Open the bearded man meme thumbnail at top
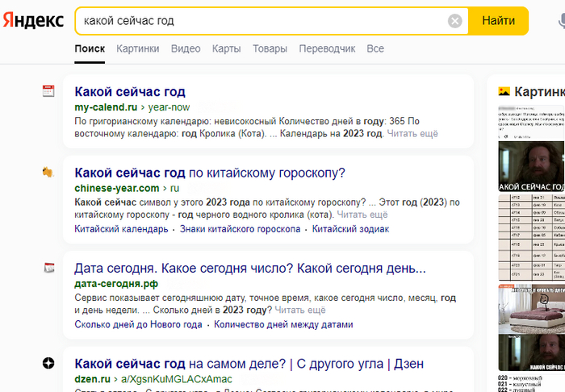Viewport: 565px width, 392px height. click(x=531, y=166)
